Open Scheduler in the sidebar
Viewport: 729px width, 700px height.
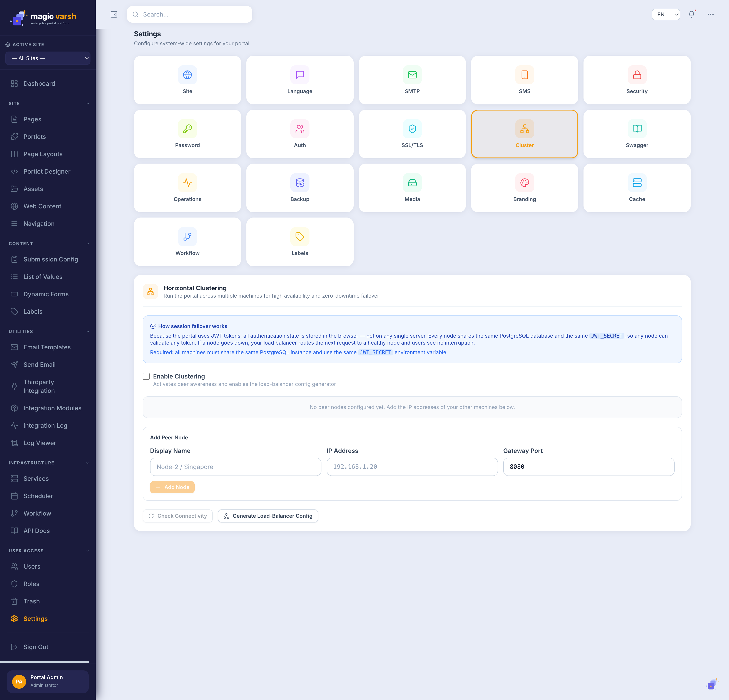pyautogui.click(x=48, y=496)
